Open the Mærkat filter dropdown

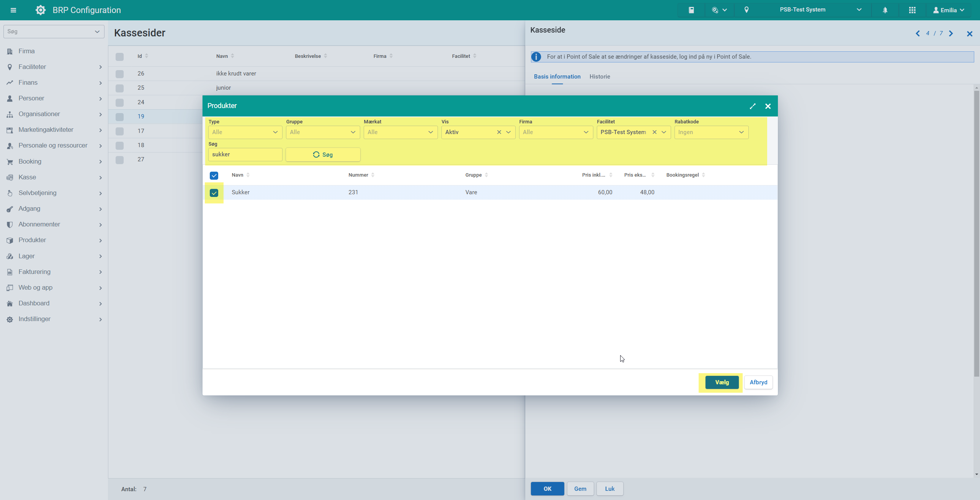click(x=400, y=132)
